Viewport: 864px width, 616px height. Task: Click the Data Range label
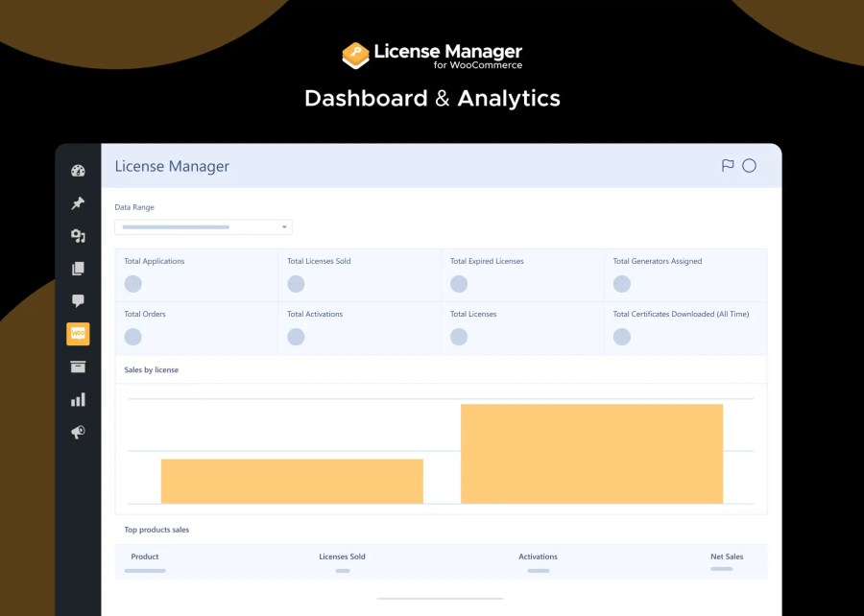[134, 207]
